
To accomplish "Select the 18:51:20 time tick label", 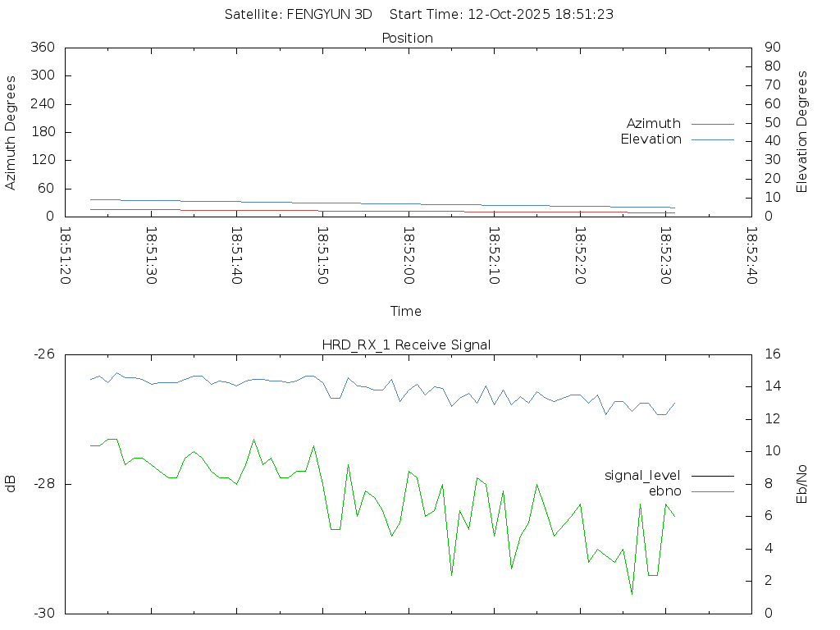I will (66, 255).
